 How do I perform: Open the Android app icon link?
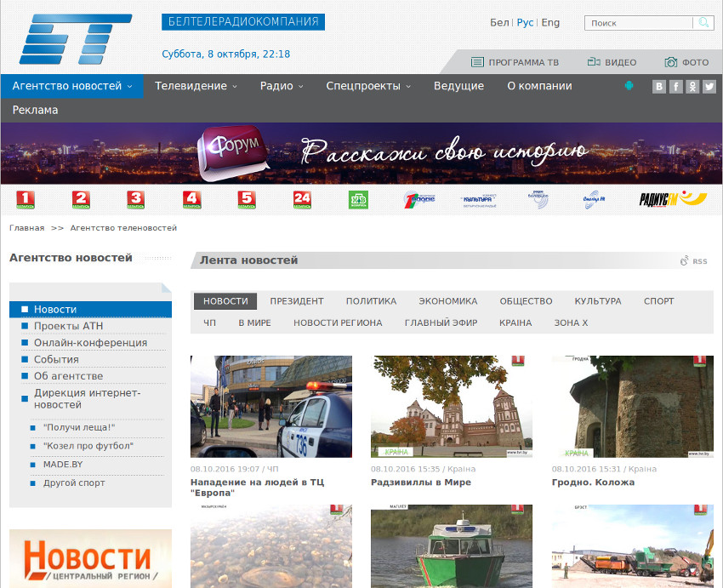click(629, 86)
